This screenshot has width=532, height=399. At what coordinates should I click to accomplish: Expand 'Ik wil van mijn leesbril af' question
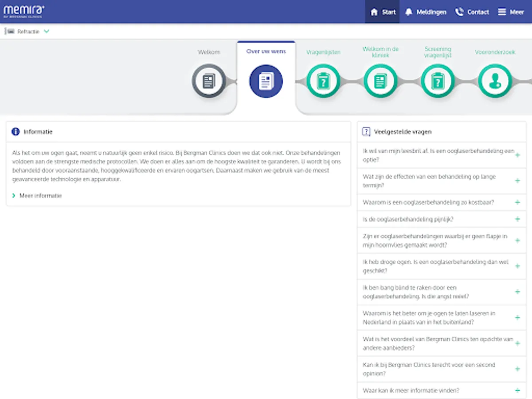[x=442, y=155]
